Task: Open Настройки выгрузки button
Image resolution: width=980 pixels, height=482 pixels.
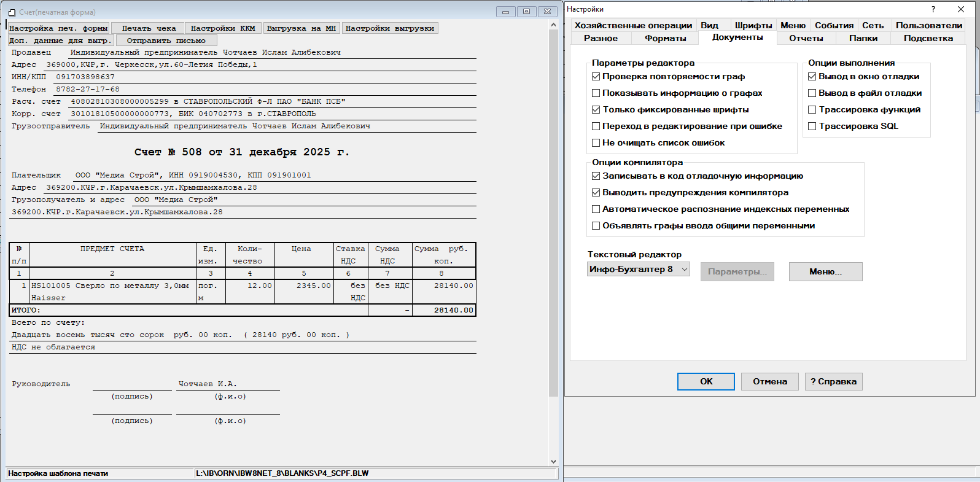Action: tap(390, 28)
